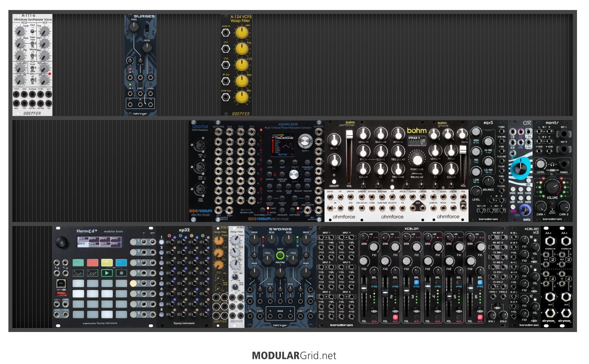Toggle the slide switch on Surges
This screenshot has width=589, height=364.
click(x=147, y=28)
